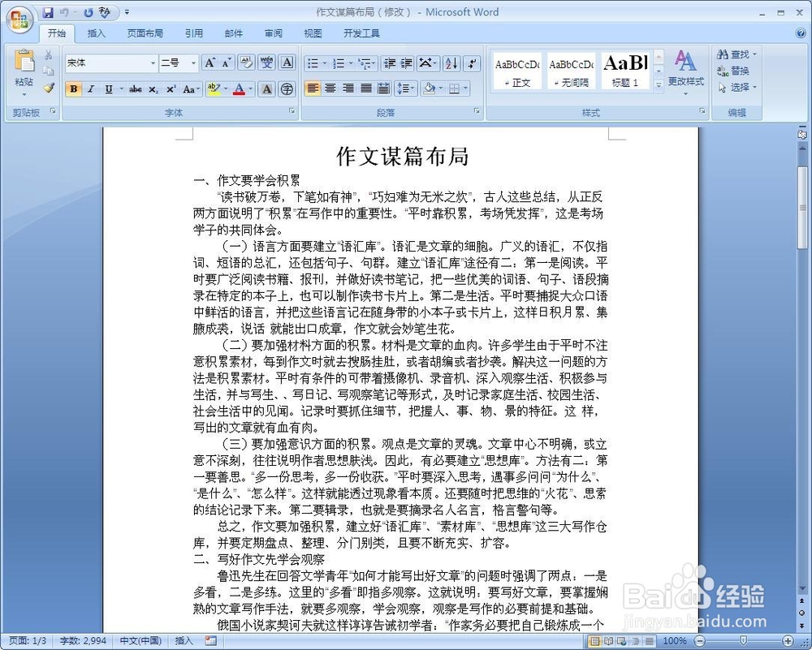Apply Character Shading icon
The height and width of the screenshot is (650, 812).
(266, 89)
